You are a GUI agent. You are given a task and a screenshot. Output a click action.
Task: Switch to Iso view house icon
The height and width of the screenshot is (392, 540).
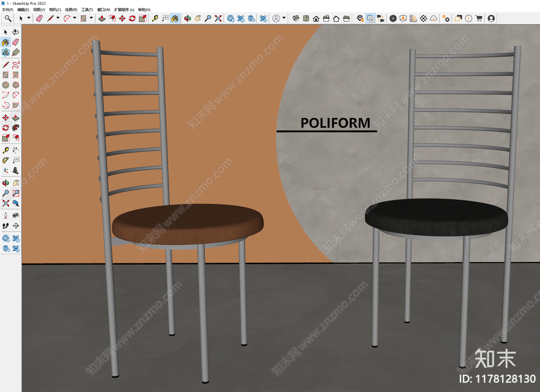(296, 19)
